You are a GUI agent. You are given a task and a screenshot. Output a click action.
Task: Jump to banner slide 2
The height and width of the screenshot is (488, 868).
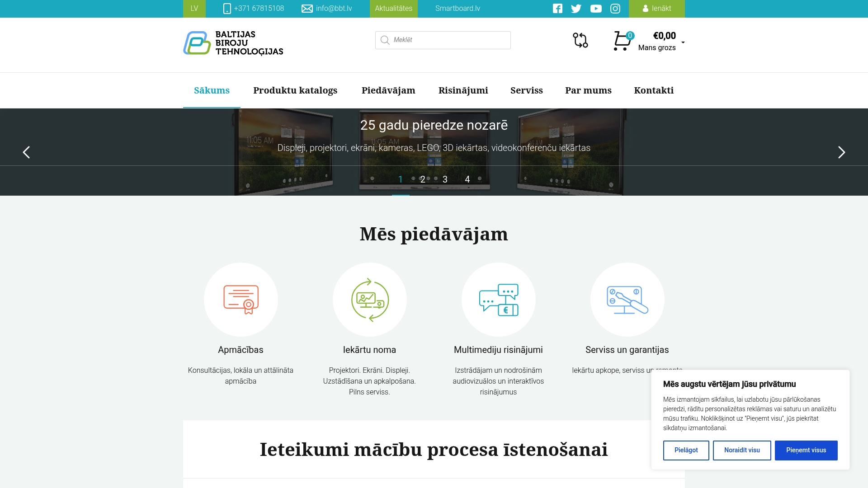pyautogui.click(x=423, y=179)
